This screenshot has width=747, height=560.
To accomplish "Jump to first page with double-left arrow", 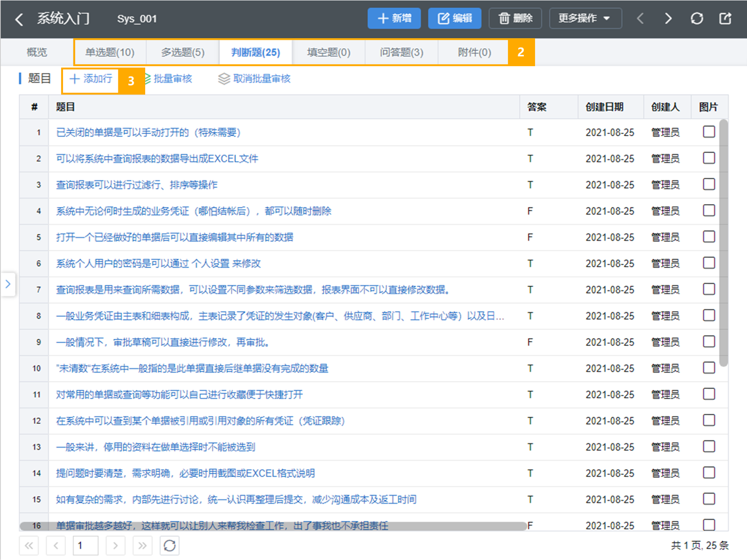I will (x=29, y=545).
